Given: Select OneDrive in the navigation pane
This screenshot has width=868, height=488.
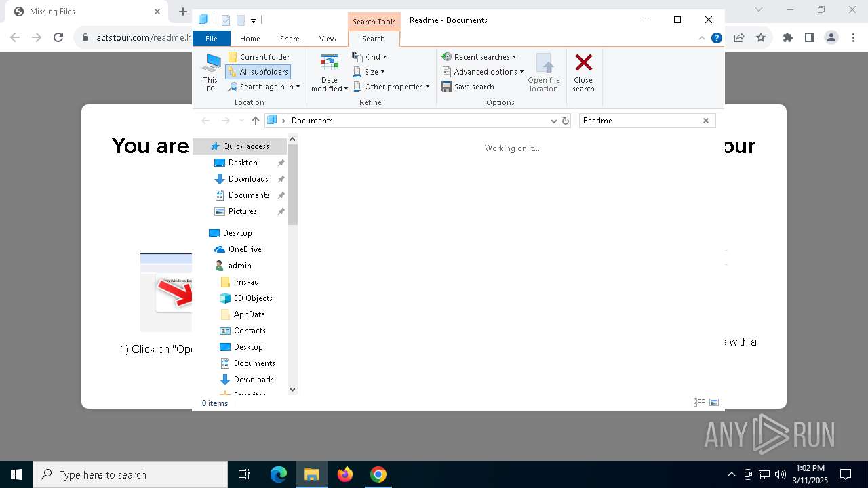Looking at the screenshot, I should [x=245, y=249].
